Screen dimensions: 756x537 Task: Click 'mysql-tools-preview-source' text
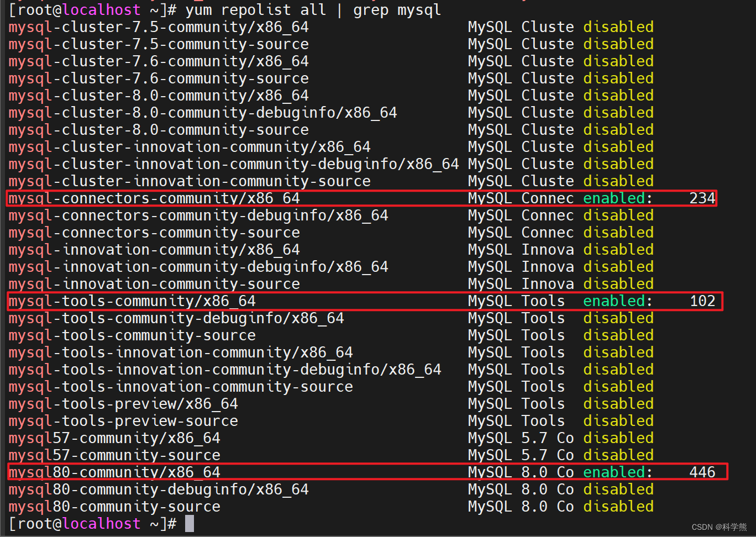pyautogui.click(x=123, y=421)
